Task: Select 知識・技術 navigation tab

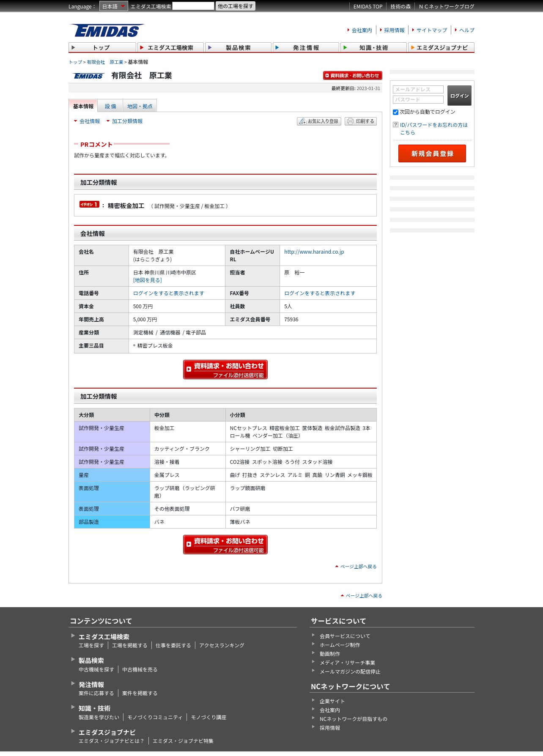Action: pos(373,47)
